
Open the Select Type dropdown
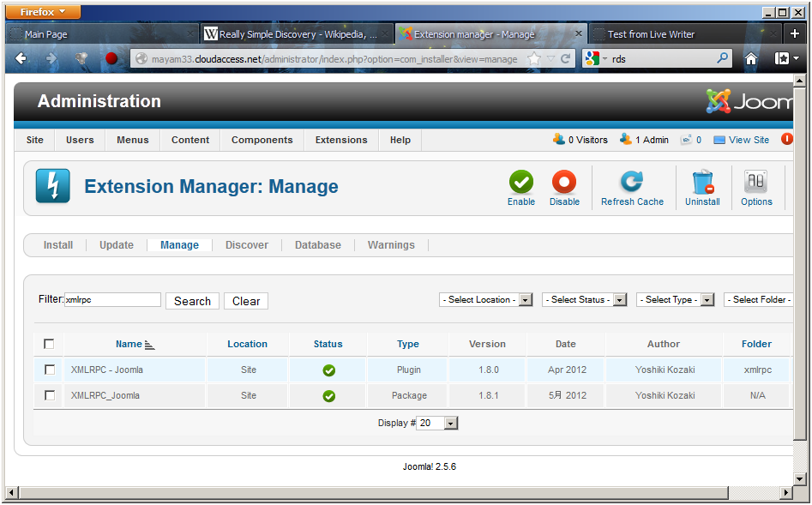click(x=676, y=300)
